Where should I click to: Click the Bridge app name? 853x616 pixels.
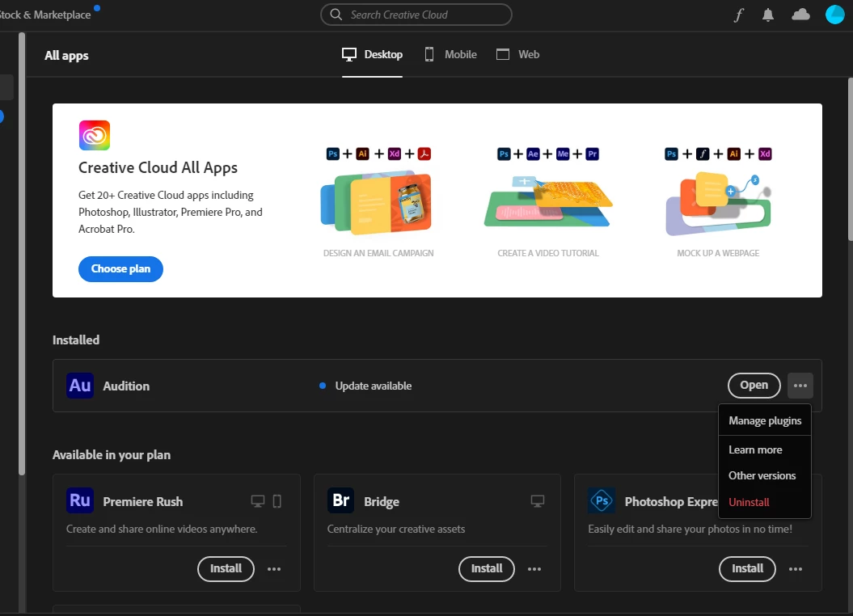click(x=382, y=501)
